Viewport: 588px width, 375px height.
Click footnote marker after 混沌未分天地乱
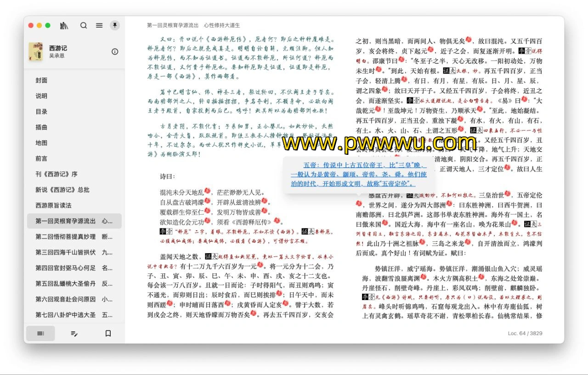coord(207,191)
